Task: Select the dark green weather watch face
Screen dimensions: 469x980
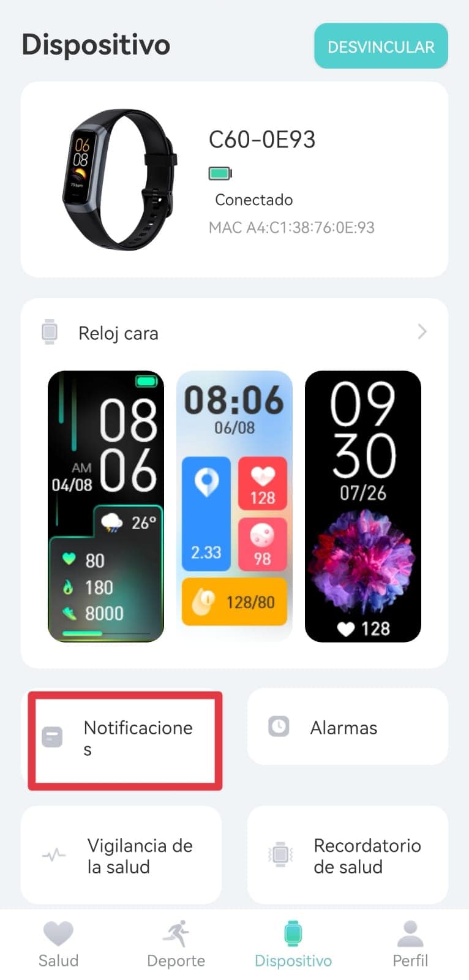Action: pos(106,507)
